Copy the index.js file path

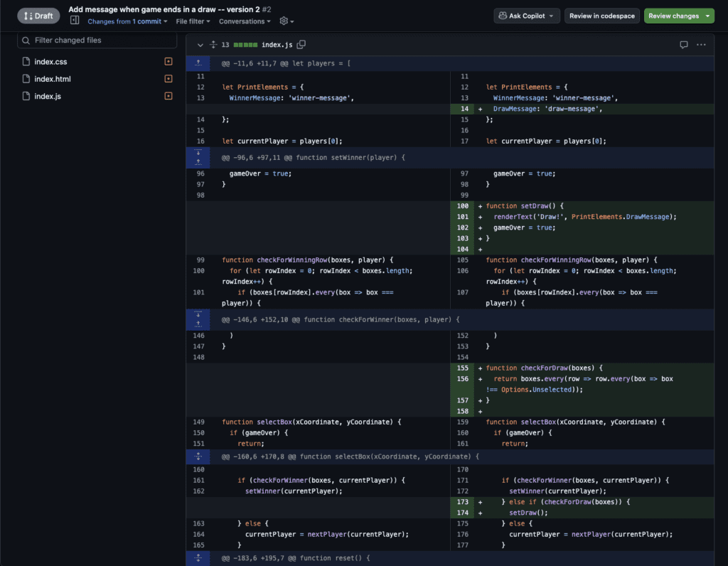(301, 45)
